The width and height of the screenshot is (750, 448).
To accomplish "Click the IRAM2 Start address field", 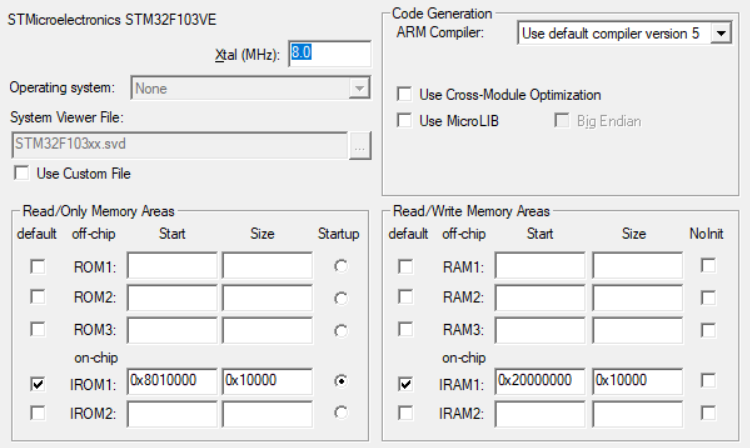I will 540,414.
